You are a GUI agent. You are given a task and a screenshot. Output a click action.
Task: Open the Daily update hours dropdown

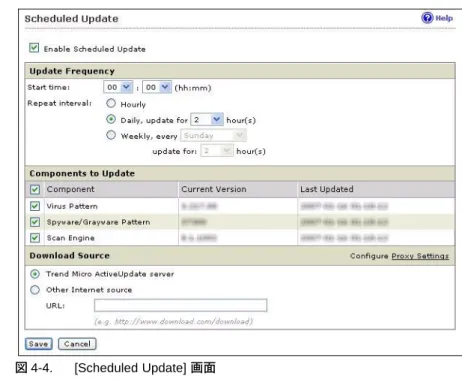207,120
